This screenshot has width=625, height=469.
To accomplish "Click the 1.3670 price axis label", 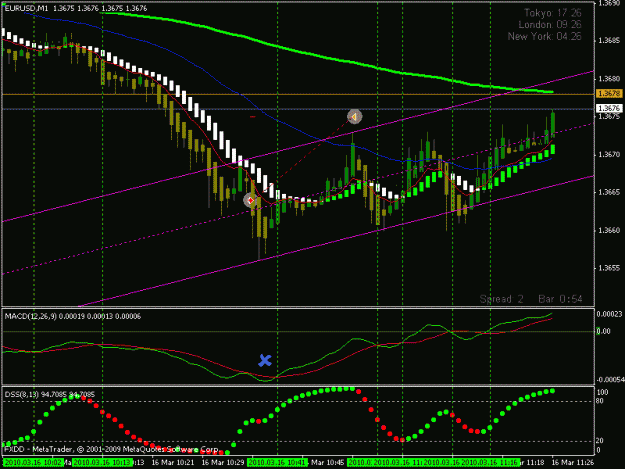I will [609, 155].
